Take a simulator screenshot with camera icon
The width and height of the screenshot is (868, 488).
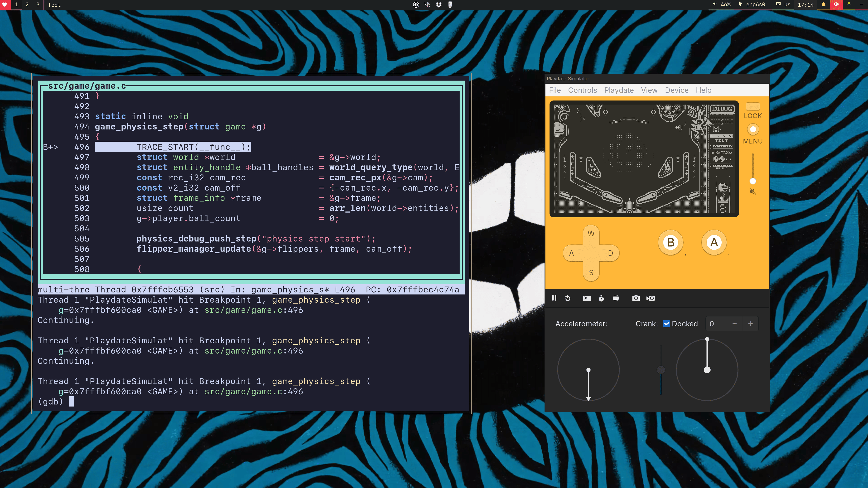coord(636,298)
